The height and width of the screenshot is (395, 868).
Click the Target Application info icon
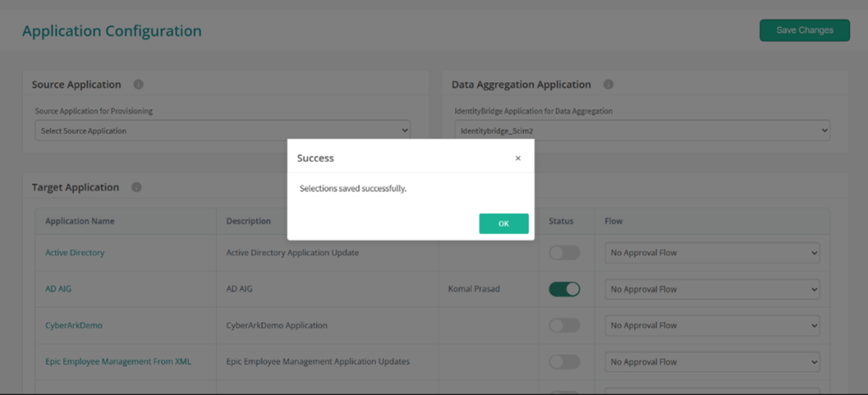click(x=136, y=187)
